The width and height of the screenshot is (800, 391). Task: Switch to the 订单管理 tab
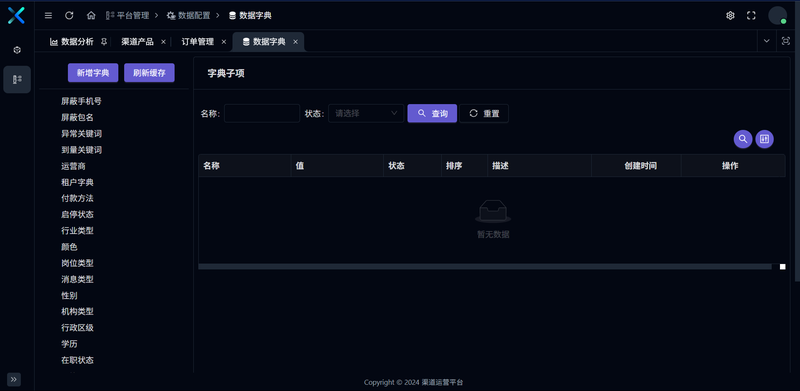[197, 42]
